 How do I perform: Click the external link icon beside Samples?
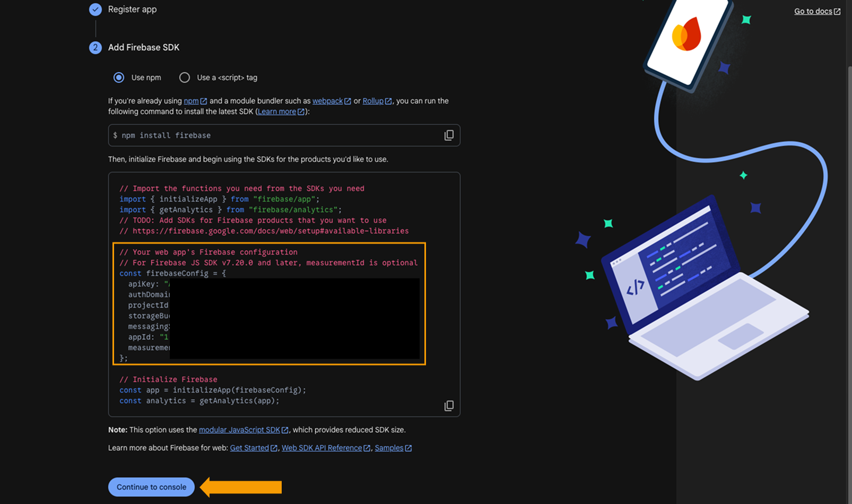[x=408, y=448]
